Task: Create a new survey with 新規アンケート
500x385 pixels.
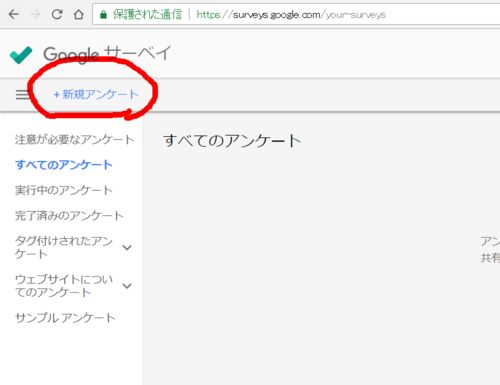Action: [x=96, y=94]
